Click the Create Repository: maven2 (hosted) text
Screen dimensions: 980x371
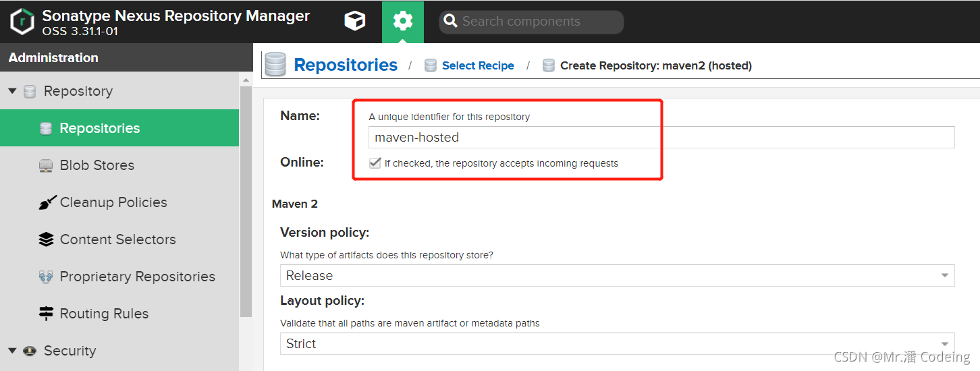[656, 65]
